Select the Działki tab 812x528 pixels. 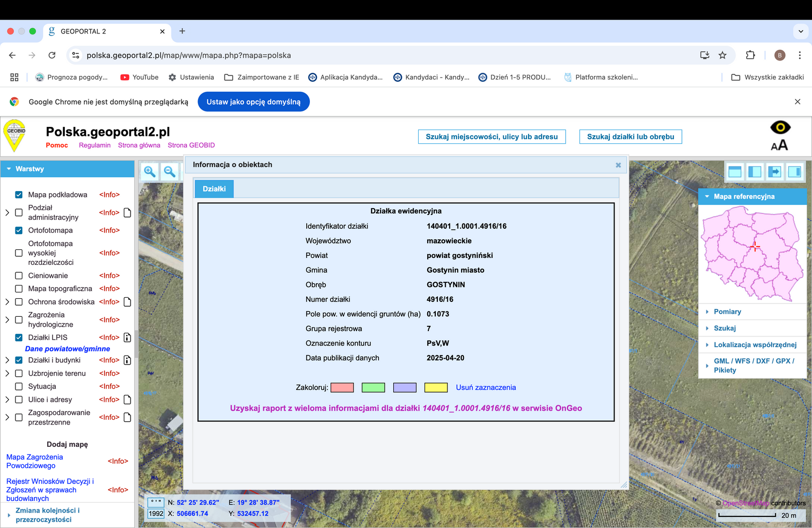214,189
